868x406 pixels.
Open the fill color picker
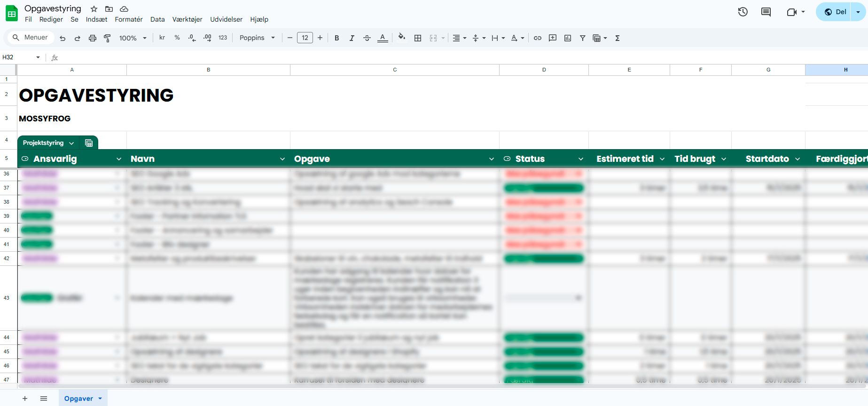pyautogui.click(x=401, y=37)
